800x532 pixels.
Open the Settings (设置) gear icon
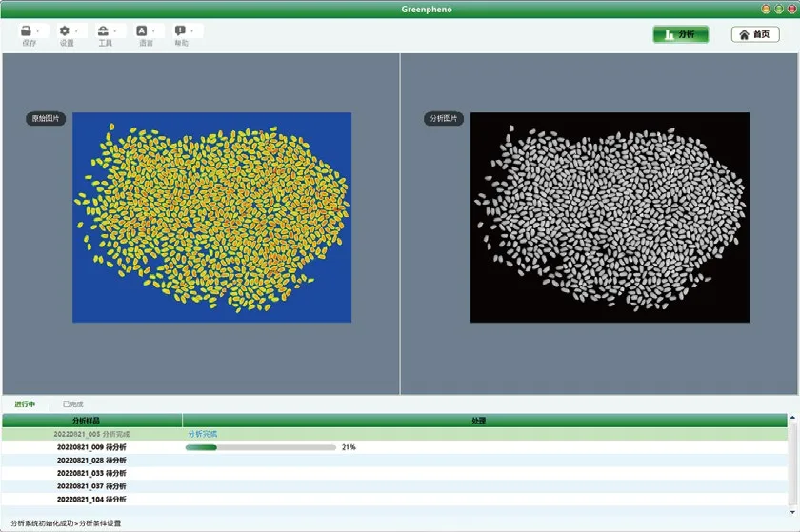(x=64, y=31)
